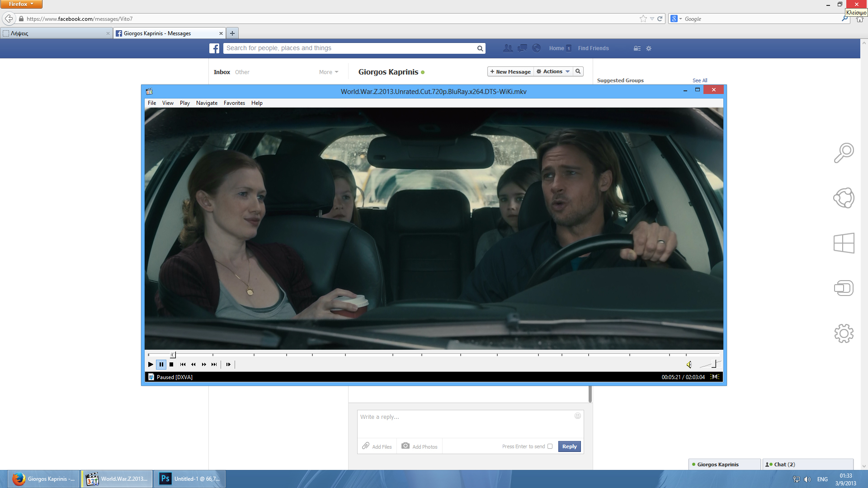
Task: Click the frame step button
Action: pos(228,365)
